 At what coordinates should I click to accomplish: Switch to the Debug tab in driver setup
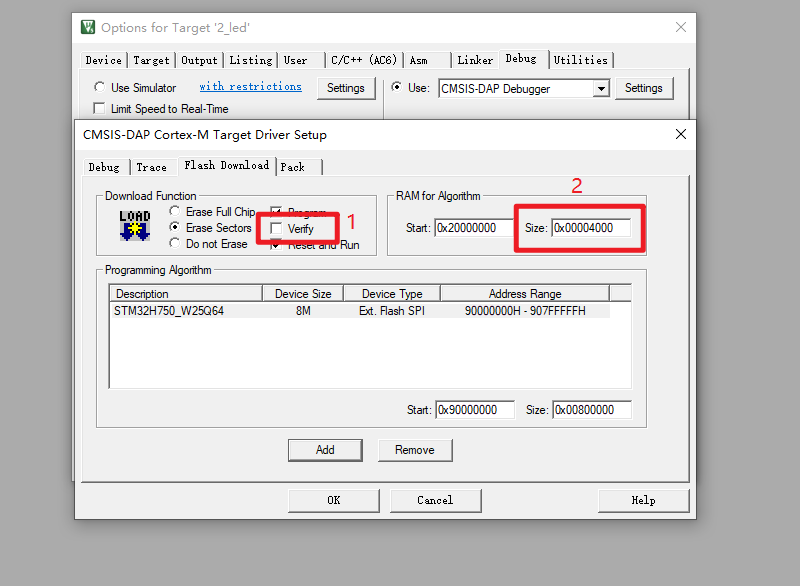pos(104,167)
